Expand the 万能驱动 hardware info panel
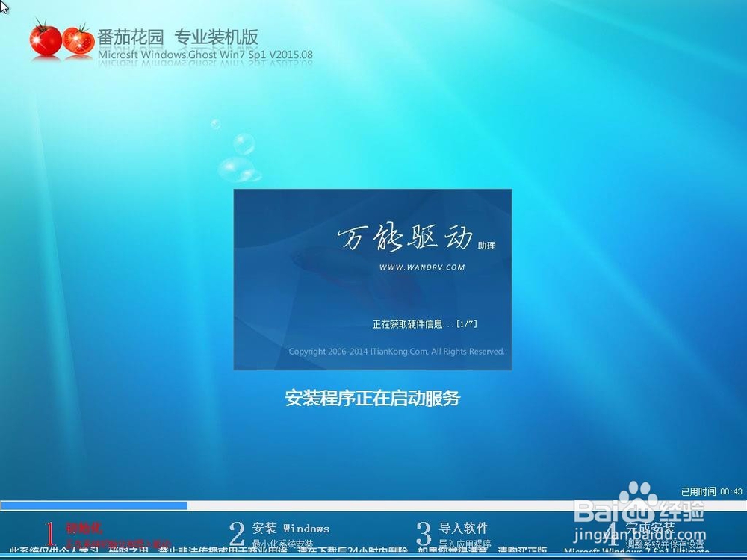The width and height of the screenshot is (747, 560). coord(372,279)
